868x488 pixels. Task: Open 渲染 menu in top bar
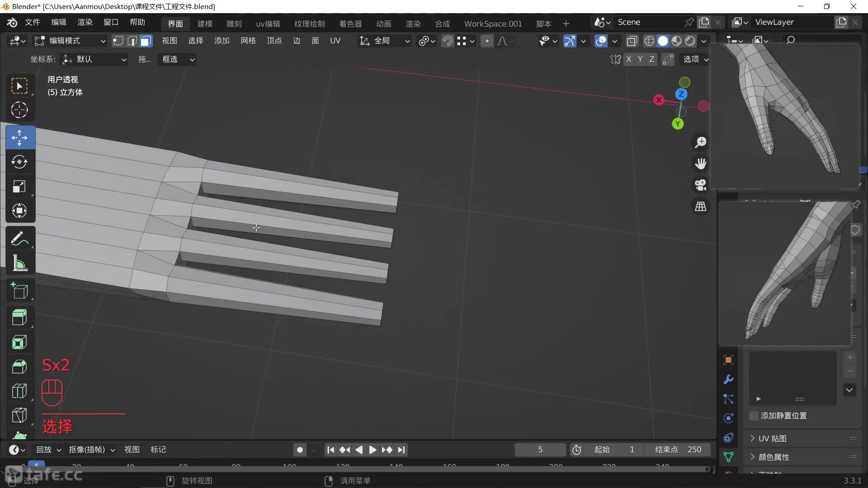(x=85, y=22)
